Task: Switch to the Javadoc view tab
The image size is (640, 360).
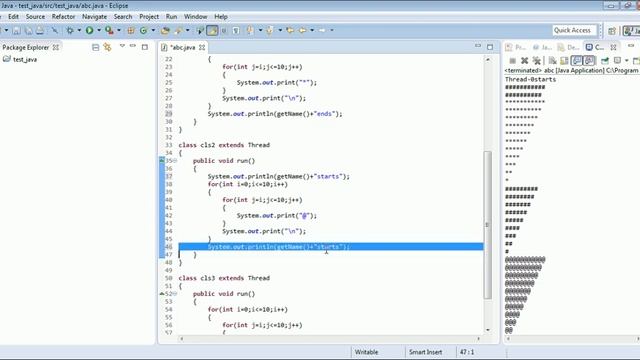Action: coord(543,47)
